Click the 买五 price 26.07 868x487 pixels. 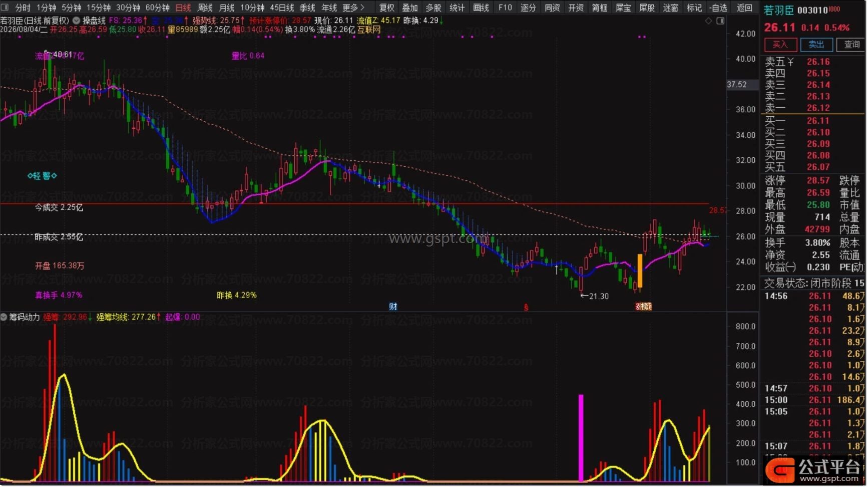coord(818,167)
